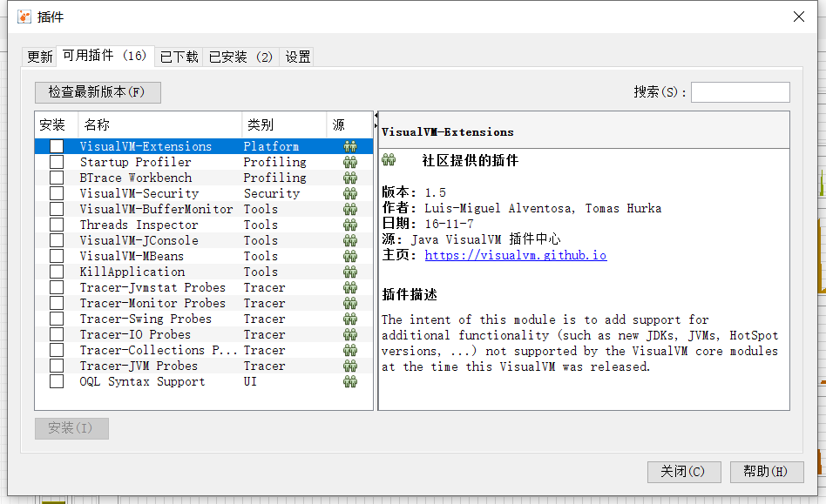Click community icon in Tracer-Swing Probes row
Viewport: 826px width, 504px height.
coord(350,319)
